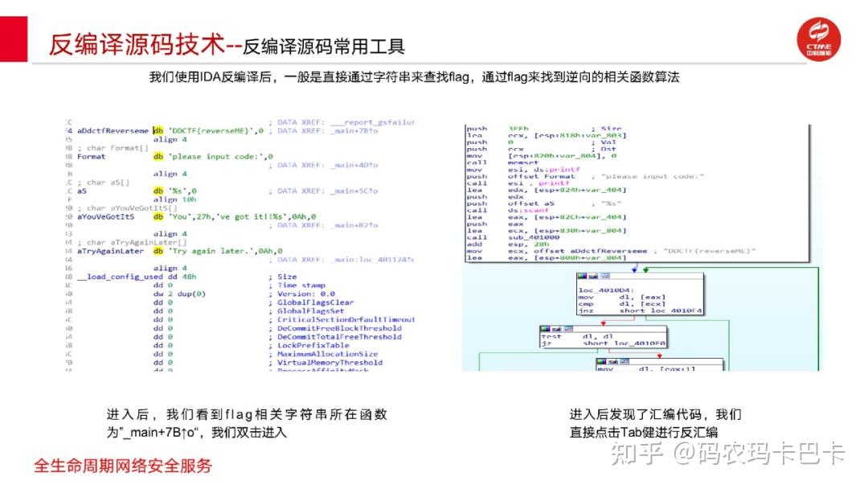Click the VirtualMemoryThreshold comment
The width and height of the screenshot is (868, 489).
coord(330,363)
